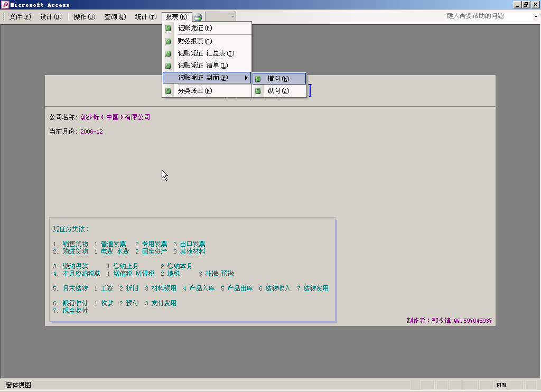Open the 文件 menu
541x392 pixels.
coord(20,17)
